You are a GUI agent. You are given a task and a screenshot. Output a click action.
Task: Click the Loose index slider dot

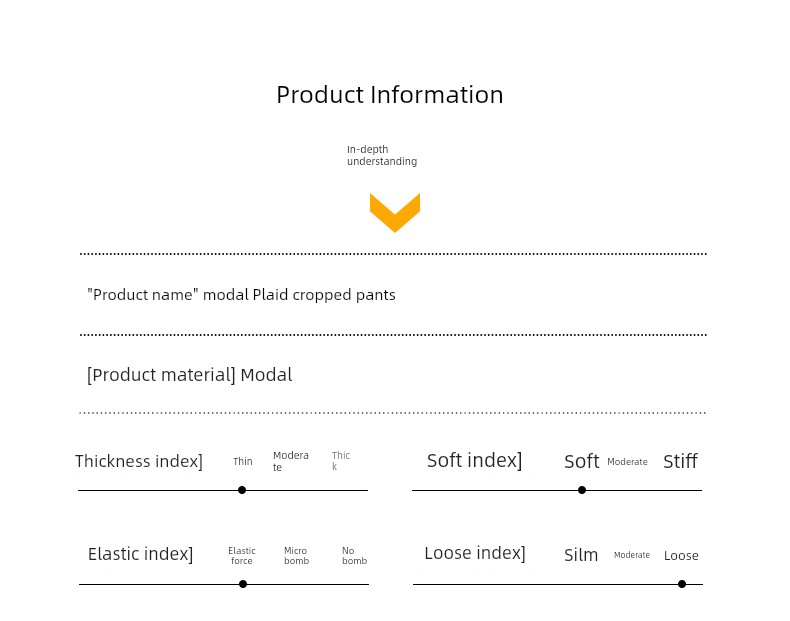pyautogui.click(x=682, y=584)
